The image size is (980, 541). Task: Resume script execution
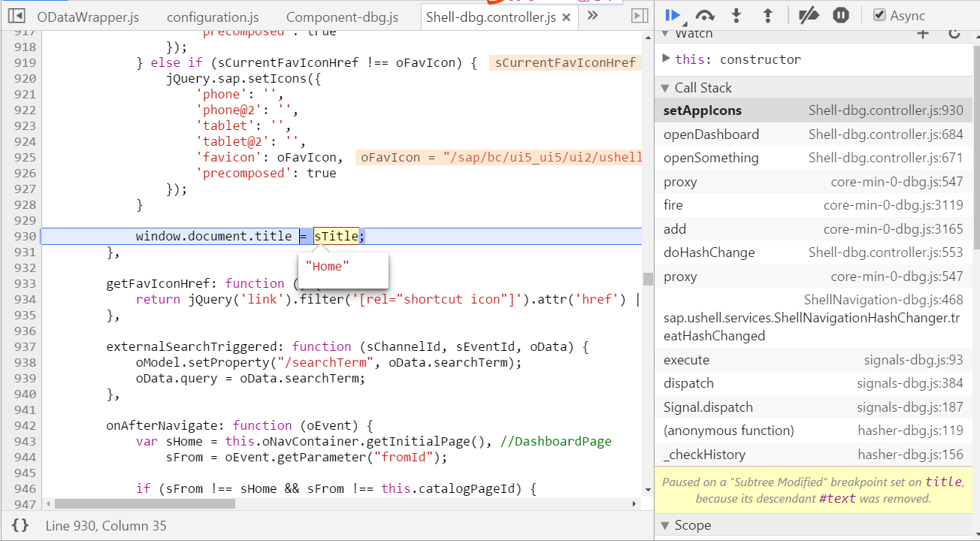tap(673, 15)
